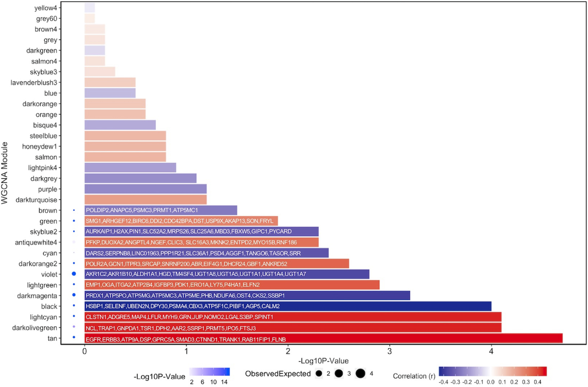This screenshot has height=387, width=588.
Task: Click the 'salmon4' axis label
Action: pos(44,61)
